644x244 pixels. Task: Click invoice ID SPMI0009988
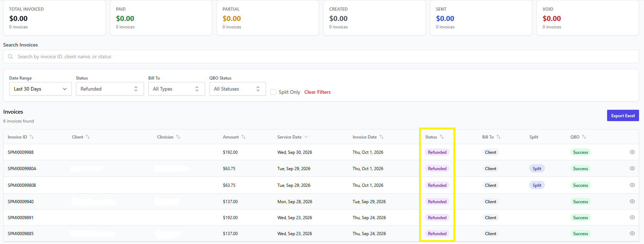click(x=21, y=152)
